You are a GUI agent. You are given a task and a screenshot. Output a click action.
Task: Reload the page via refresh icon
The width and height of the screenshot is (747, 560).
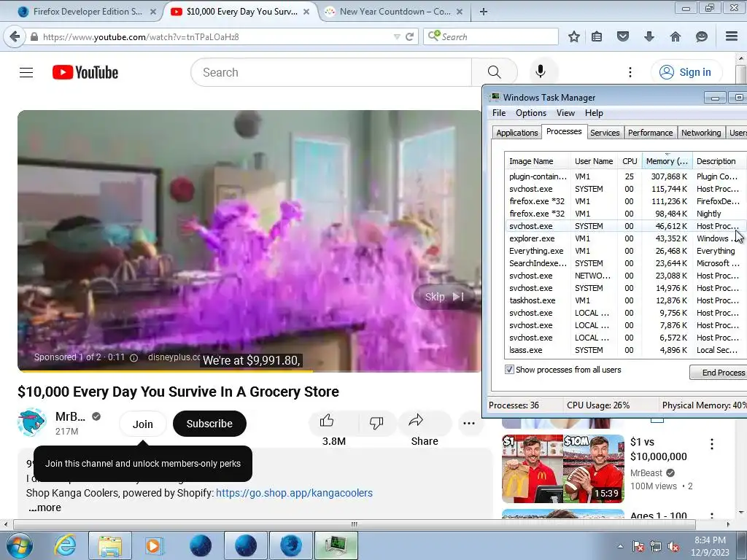(x=409, y=36)
